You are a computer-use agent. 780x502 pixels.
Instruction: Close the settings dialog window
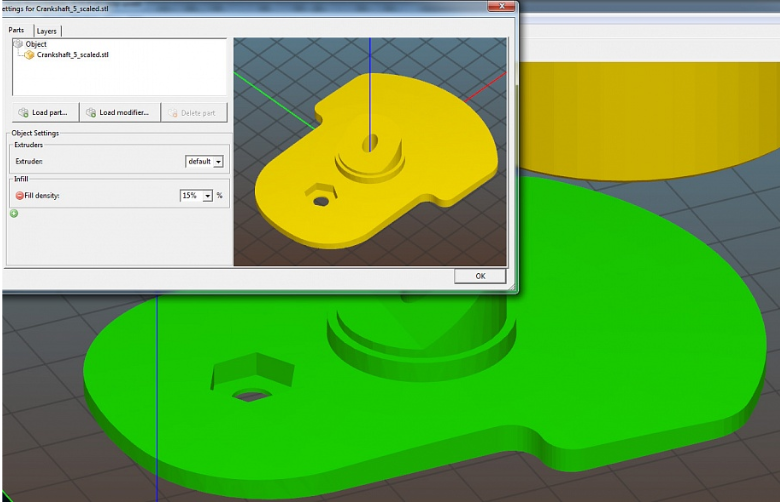pyautogui.click(x=501, y=6)
